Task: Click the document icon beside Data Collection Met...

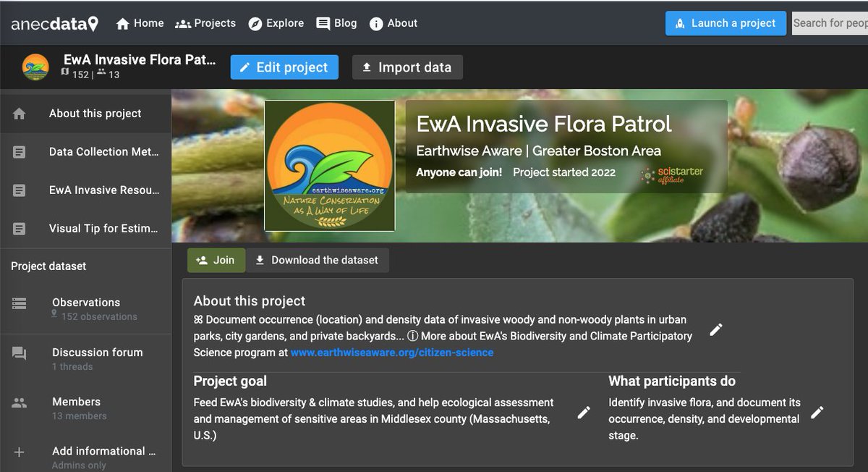Action: pos(20,152)
